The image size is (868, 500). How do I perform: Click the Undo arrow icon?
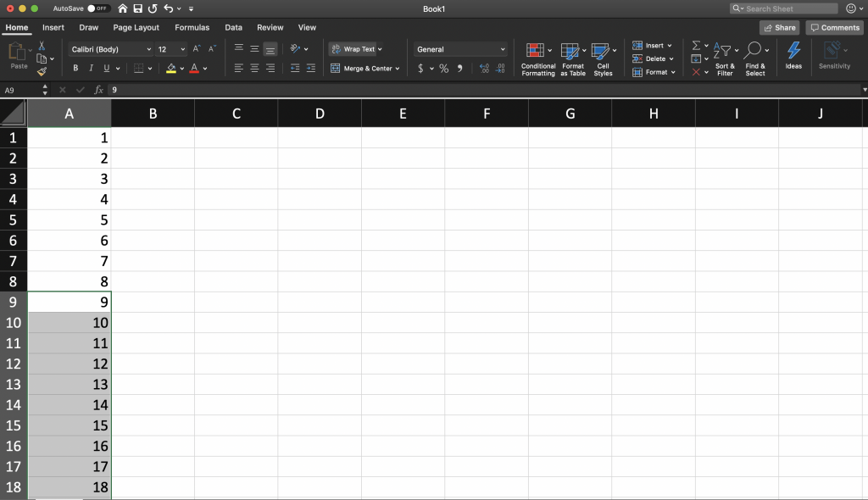tap(169, 8)
